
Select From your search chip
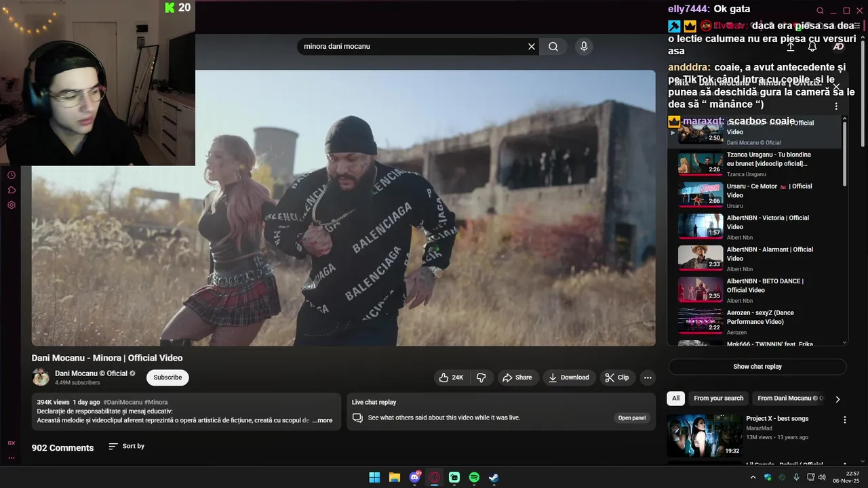(719, 399)
